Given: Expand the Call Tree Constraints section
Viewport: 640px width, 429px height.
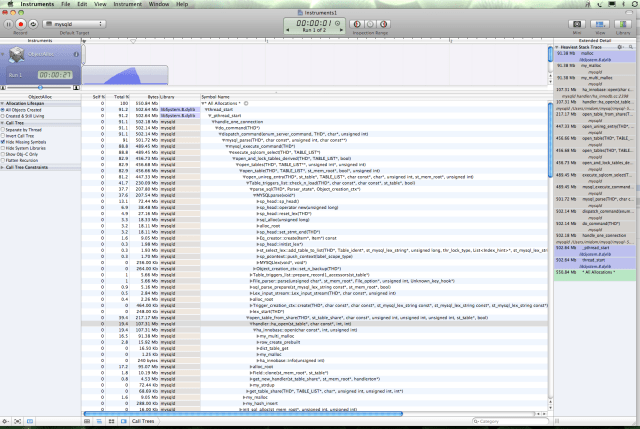Looking at the screenshot, I should (x=2, y=167).
